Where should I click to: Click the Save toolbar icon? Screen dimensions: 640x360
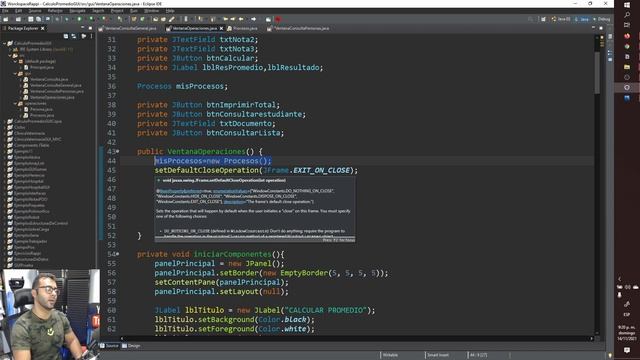[x=31, y=19]
